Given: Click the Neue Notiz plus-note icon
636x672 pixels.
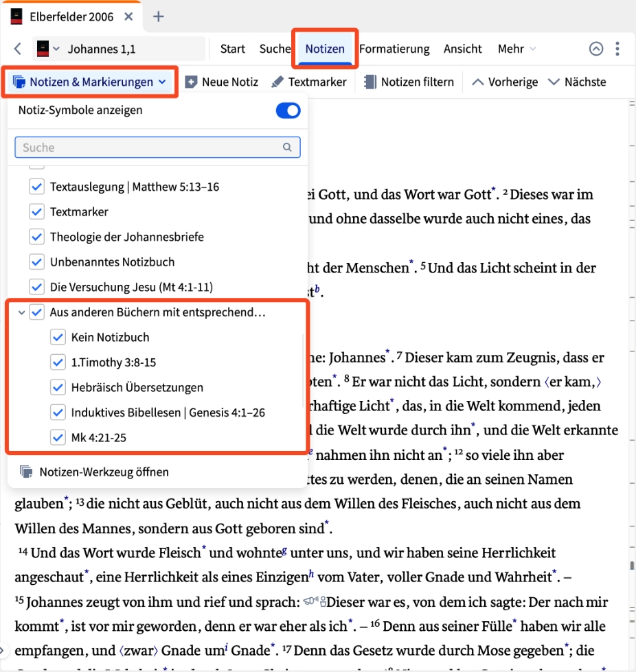Looking at the screenshot, I should (x=191, y=82).
